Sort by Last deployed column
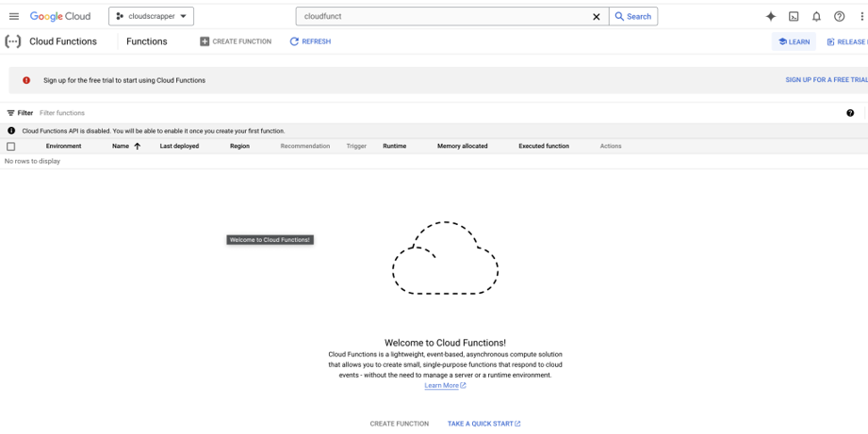The height and width of the screenshot is (434, 868). click(x=179, y=146)
